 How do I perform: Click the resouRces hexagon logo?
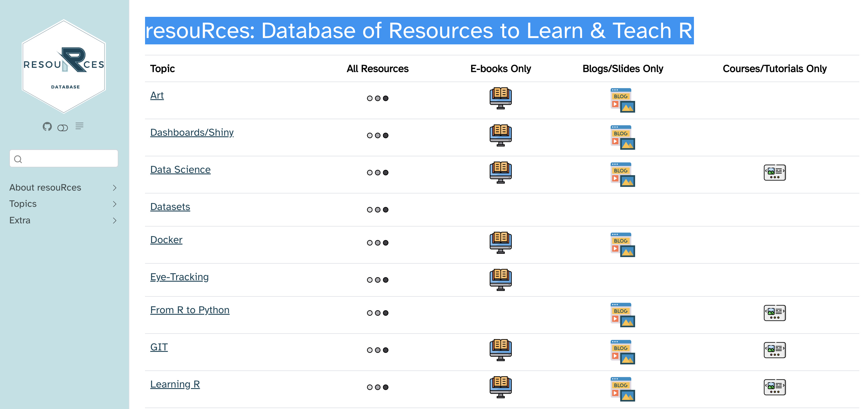tap(64, 66)
